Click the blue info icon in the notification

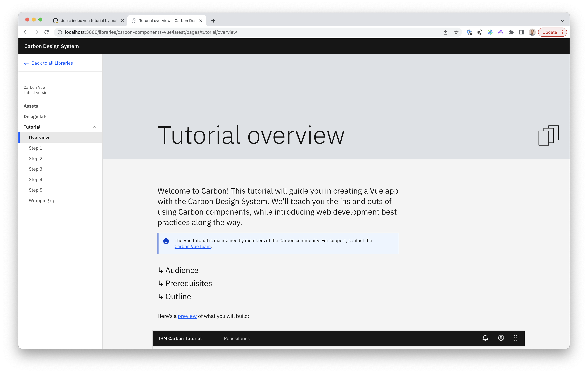(x=166, y=241)
